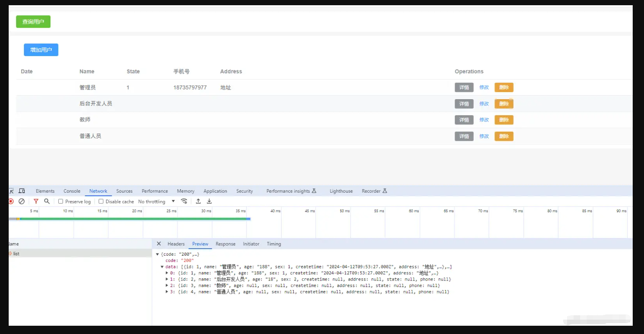The image size is (644, 334).
Task: Click the import HAR upload icon
Action: [x=198, y=201]
